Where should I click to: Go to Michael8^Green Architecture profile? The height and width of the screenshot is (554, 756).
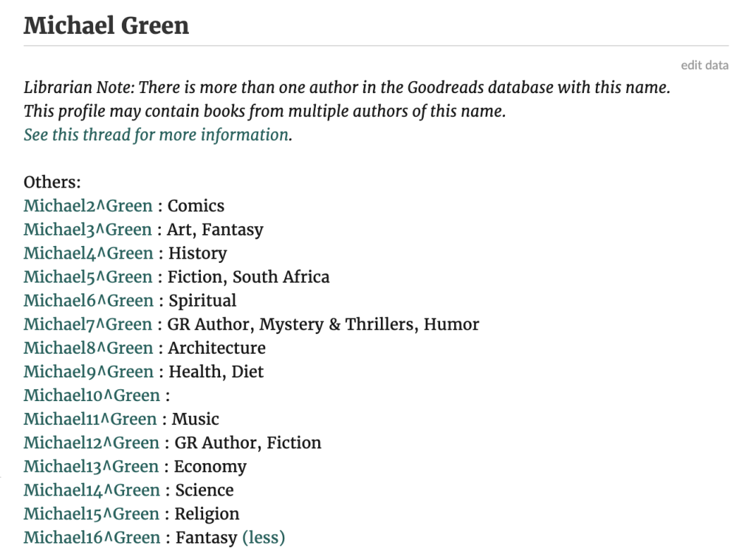pyautogui.click(x=89, y=348)
